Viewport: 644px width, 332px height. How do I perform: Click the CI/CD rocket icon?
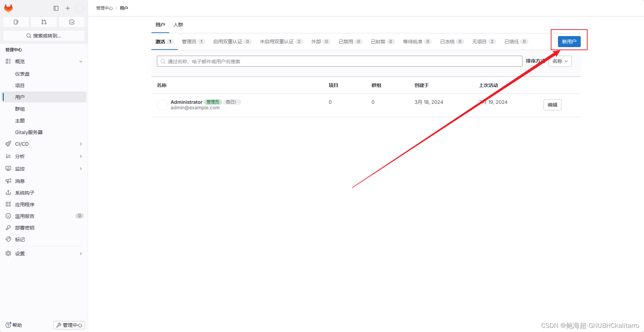(8, 144)
